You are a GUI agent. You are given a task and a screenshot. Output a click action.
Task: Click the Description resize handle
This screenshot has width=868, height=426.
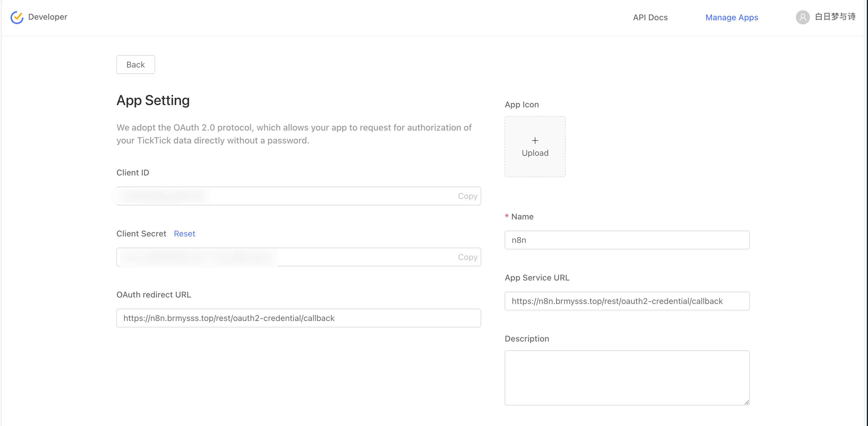(746, 402)
